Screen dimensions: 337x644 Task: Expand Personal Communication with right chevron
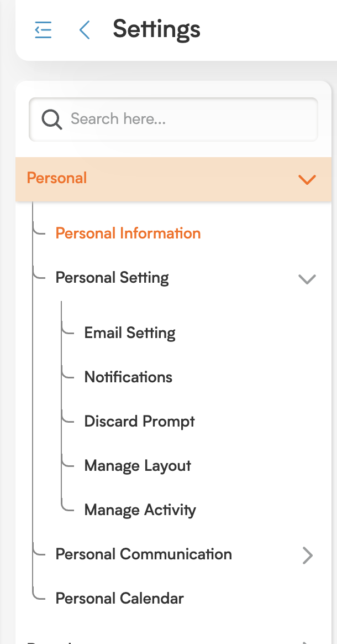(x=308, y=555)
